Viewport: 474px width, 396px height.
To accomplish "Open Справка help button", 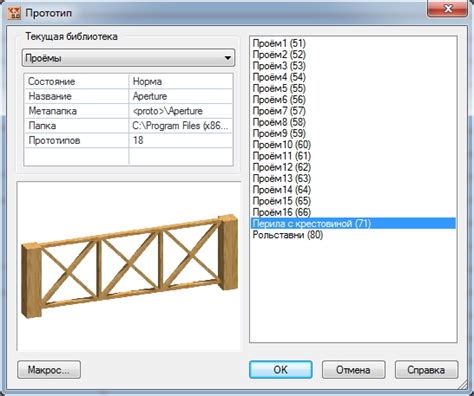I will [426, 370].
